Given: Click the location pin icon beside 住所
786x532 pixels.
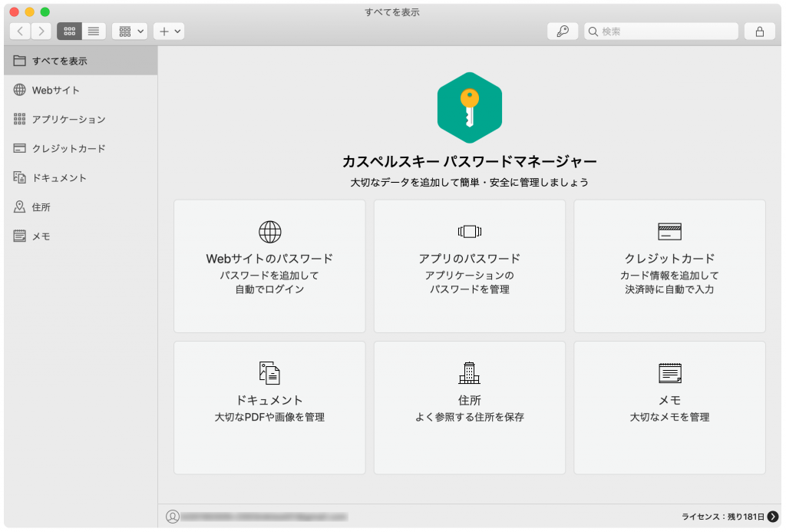Looking at the screenshot, I should coord(19,207).
